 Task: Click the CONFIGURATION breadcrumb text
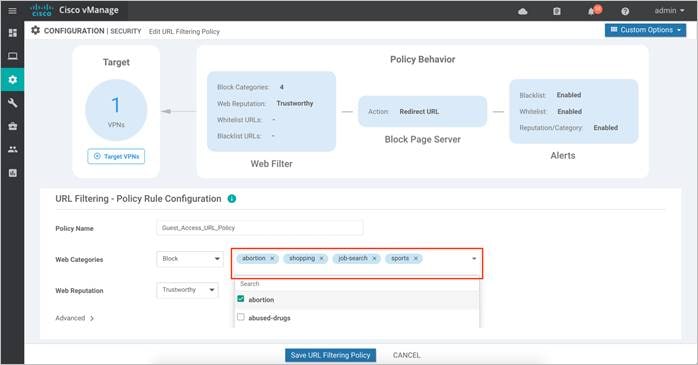74,31
